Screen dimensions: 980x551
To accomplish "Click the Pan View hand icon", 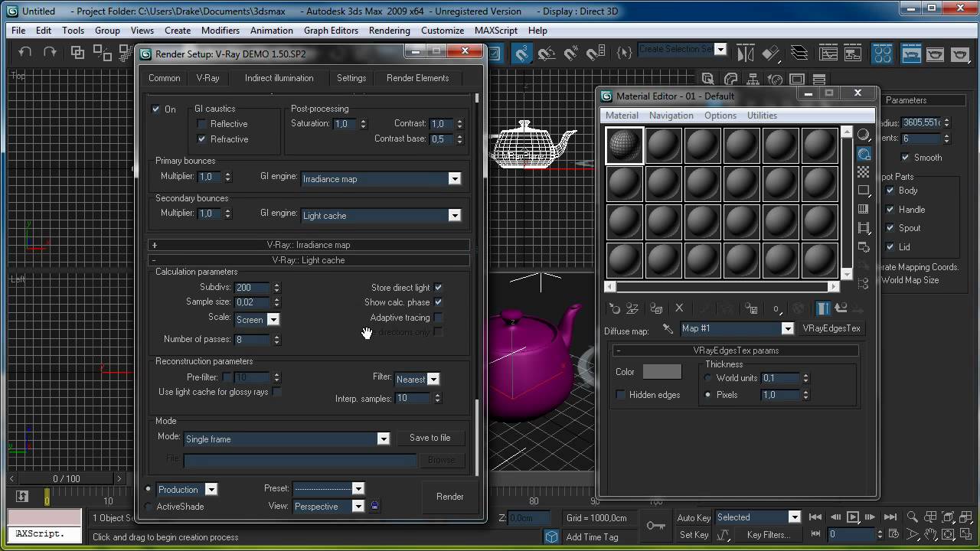I will point(930,534).
